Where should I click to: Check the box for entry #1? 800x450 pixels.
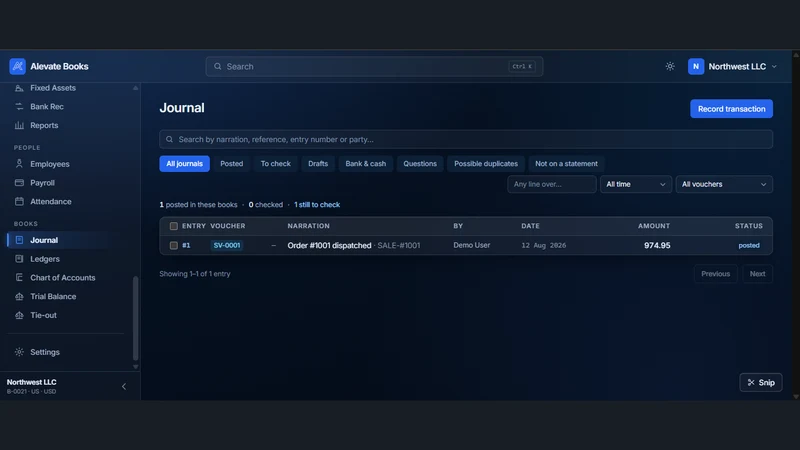[x=173, y=245]
